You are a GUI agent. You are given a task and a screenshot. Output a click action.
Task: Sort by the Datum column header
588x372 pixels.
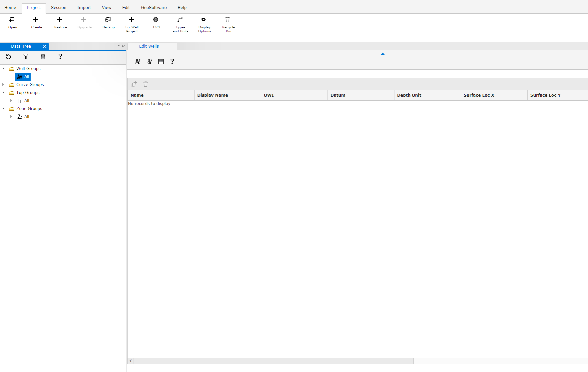pyautogui.click(x=361, y=95)
